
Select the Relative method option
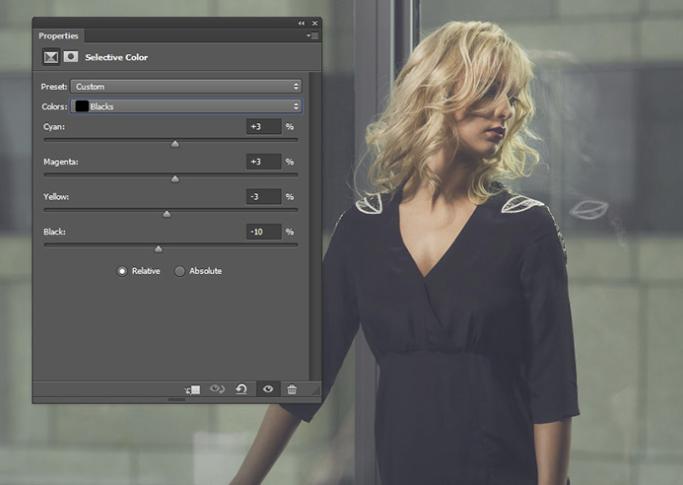(x=123, y=271)
